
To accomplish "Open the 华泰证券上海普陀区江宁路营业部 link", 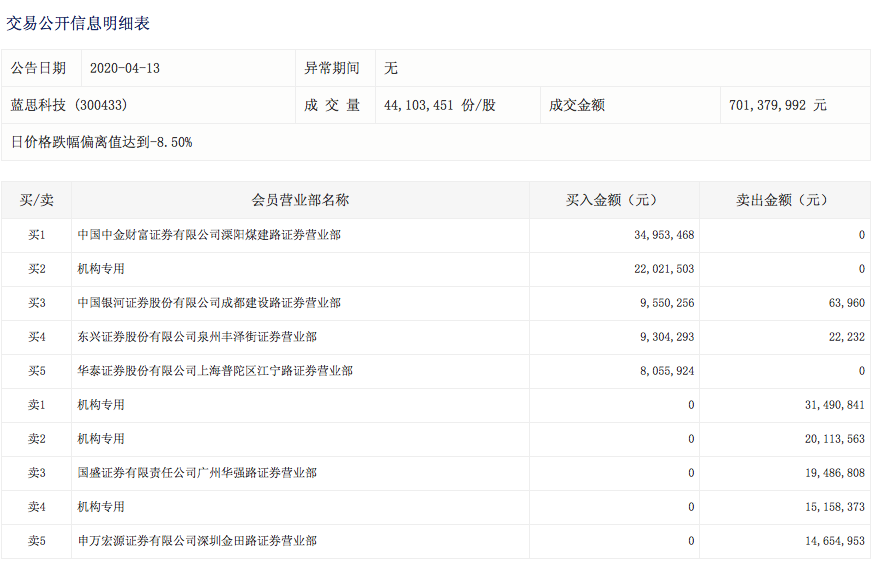I will [x=215, y=371].
